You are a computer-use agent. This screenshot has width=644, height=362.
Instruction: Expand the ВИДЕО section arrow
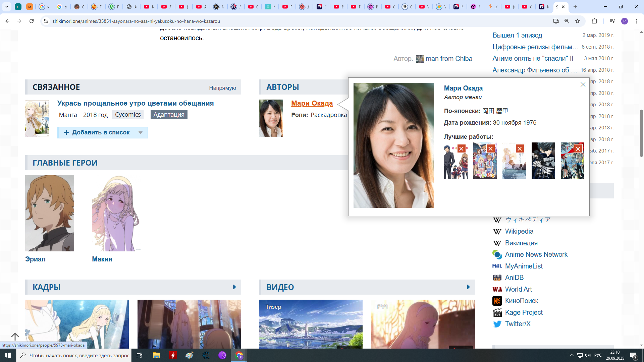pos(468,287)
